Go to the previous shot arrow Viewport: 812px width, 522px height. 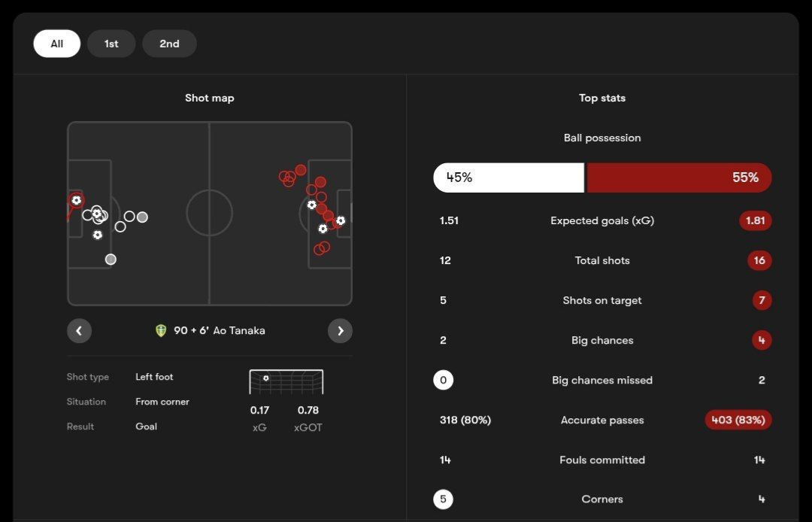click(x=79, y=331)
